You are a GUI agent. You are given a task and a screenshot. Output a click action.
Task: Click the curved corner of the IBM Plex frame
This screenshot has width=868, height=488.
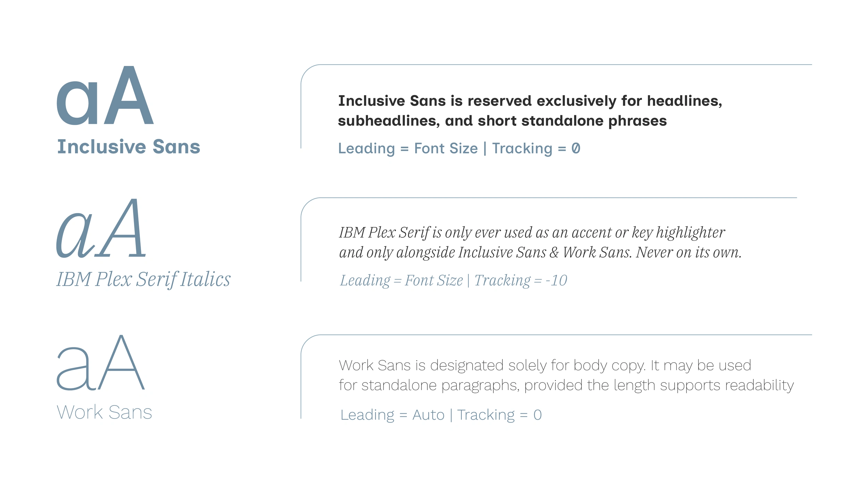(x=307, y=203)
